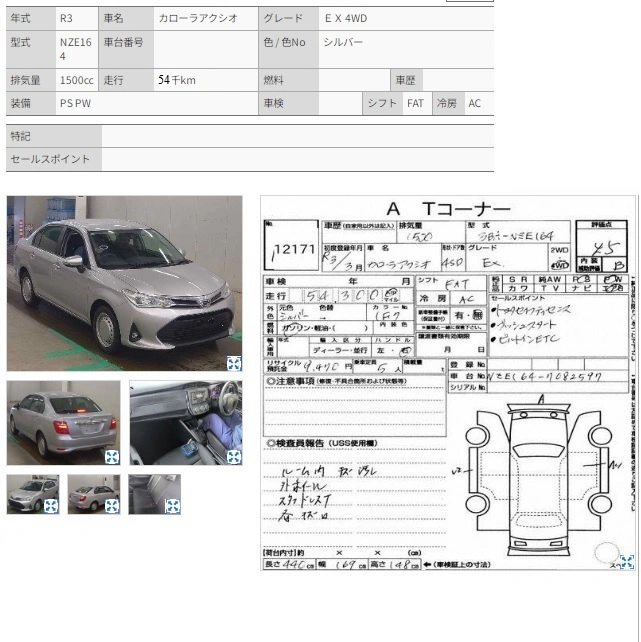Click expand icon on auction sheet image

(x=627, y=562)
